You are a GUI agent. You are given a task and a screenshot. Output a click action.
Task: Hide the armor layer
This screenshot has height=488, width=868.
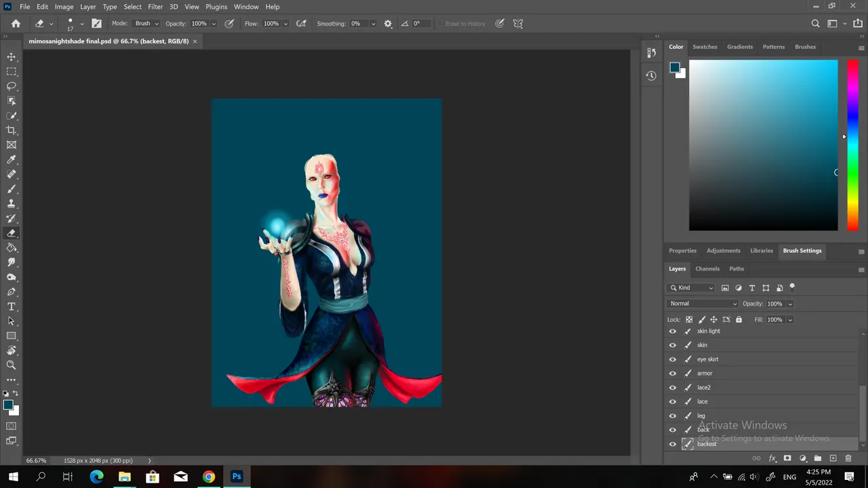point(673,373)
